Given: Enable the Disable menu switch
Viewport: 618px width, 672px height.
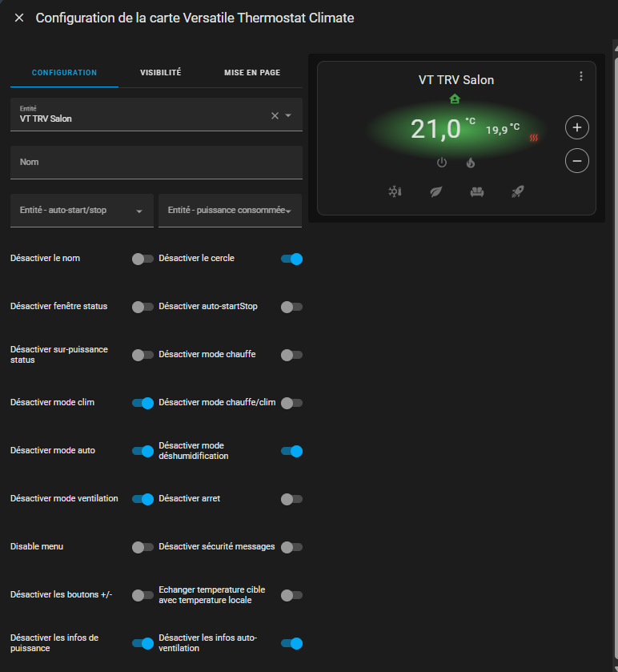Looking at the screenshot, I should pyautogui.click(x=142, y=547).
